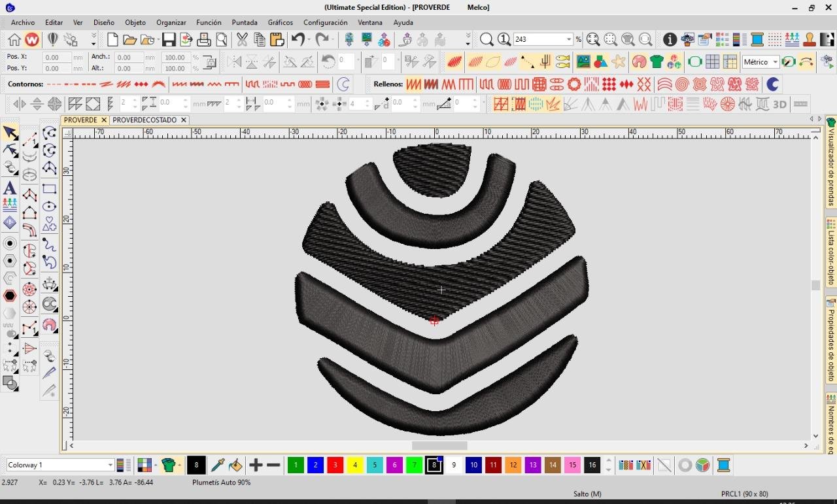This screenshot has height=504, width=837.
Task: Click the scissors Cut icon
Action: [x=242, y=40]
